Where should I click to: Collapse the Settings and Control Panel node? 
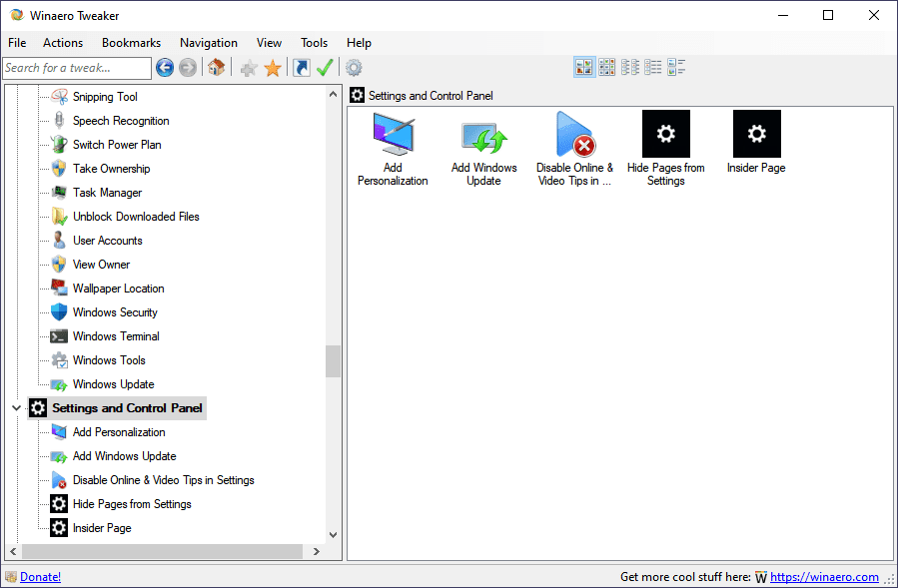(16, 408)
